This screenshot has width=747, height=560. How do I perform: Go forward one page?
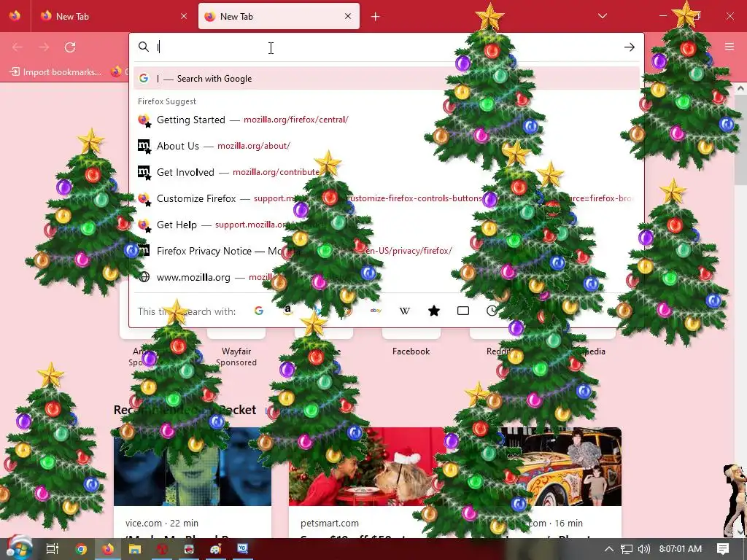[x=44, y=47]
